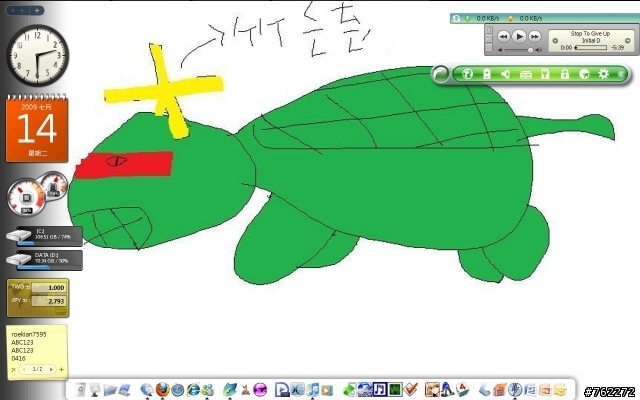The image size is (640, 400).
Task: Click the battery icon on green toolbar
Action: tap(487, 74)
